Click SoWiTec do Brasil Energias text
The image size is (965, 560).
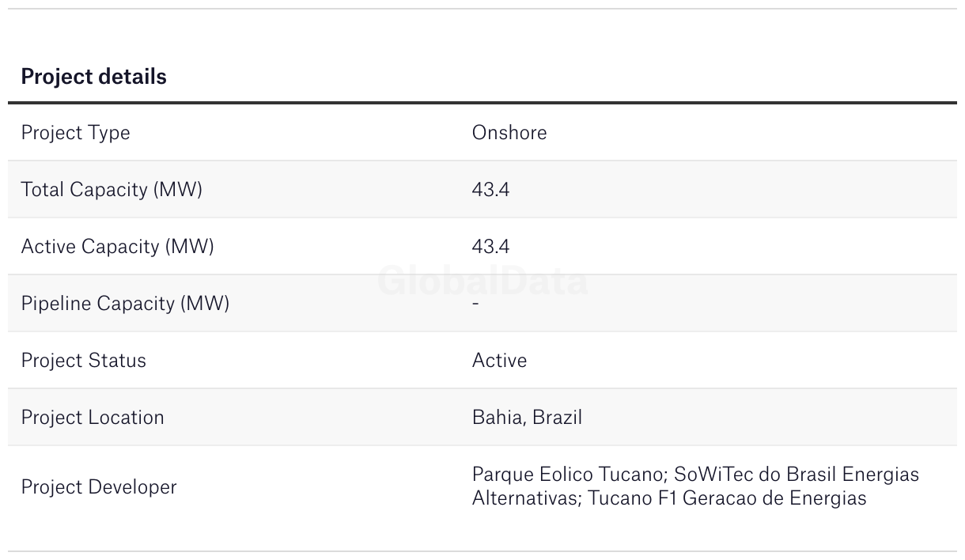coord(797,475)
